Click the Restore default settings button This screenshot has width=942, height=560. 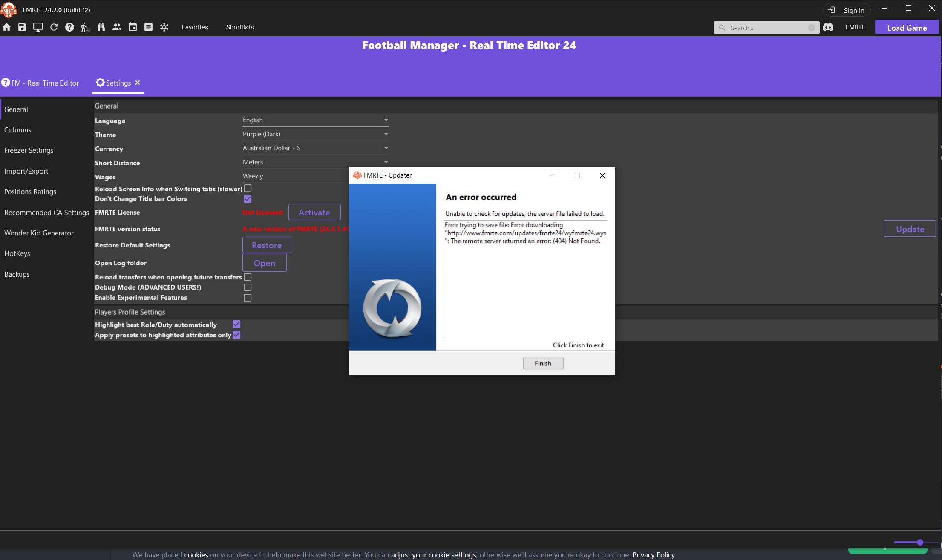(x=267, y=245)
